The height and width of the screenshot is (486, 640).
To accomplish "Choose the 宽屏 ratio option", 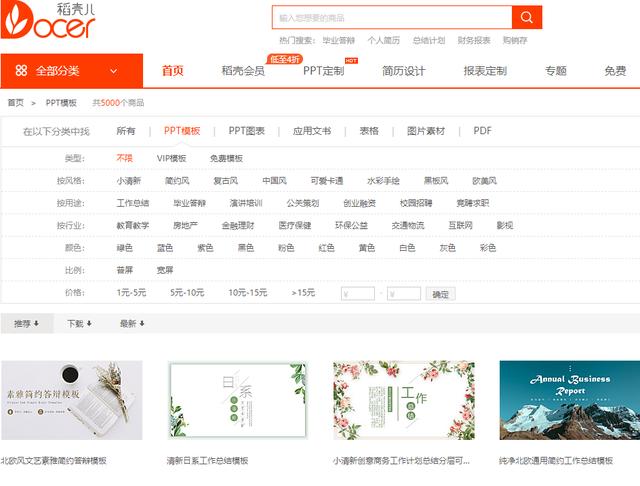I will [164, 270].
